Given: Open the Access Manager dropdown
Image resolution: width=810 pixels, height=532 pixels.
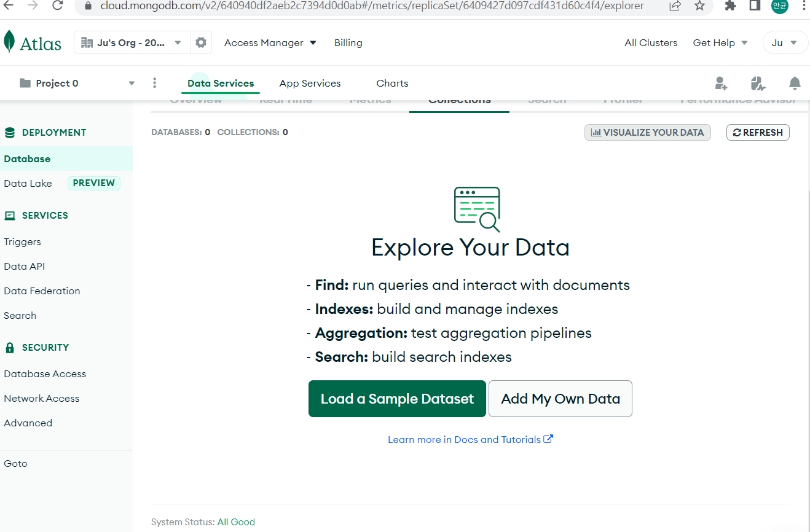Looking at the screenshot, I should pyautogui.click(x=270, y=43).
